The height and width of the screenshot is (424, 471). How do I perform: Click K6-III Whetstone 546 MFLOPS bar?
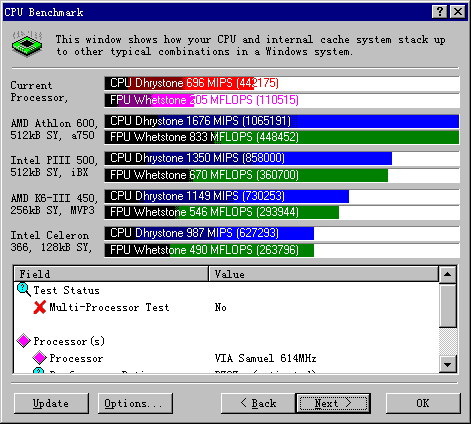tap(282, 212)
